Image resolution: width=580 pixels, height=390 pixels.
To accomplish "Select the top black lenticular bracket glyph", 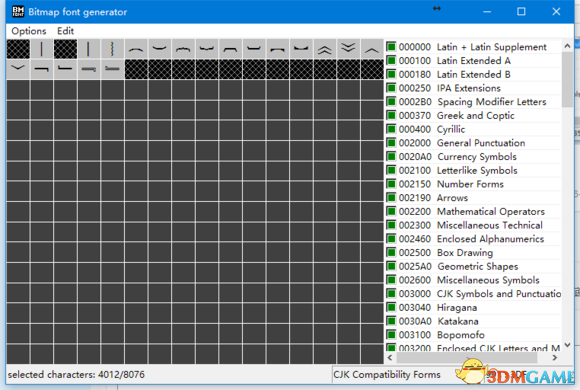I will point(277,49).
